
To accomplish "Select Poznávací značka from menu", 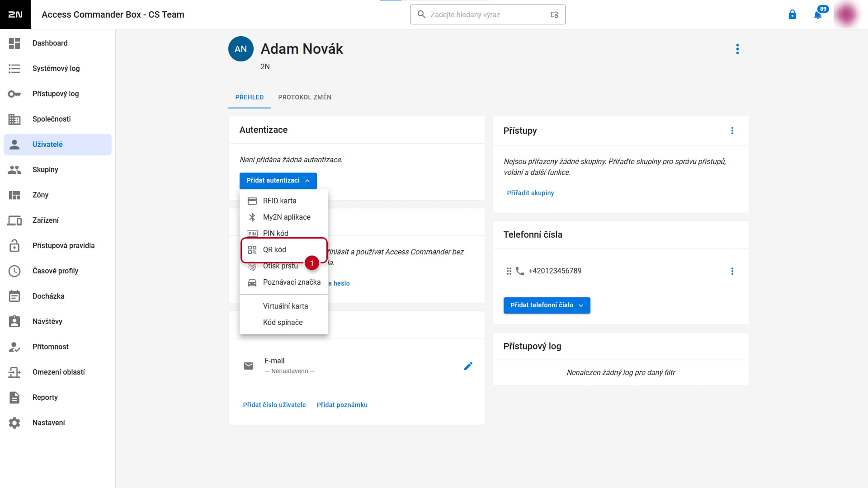I will (284, 282).
